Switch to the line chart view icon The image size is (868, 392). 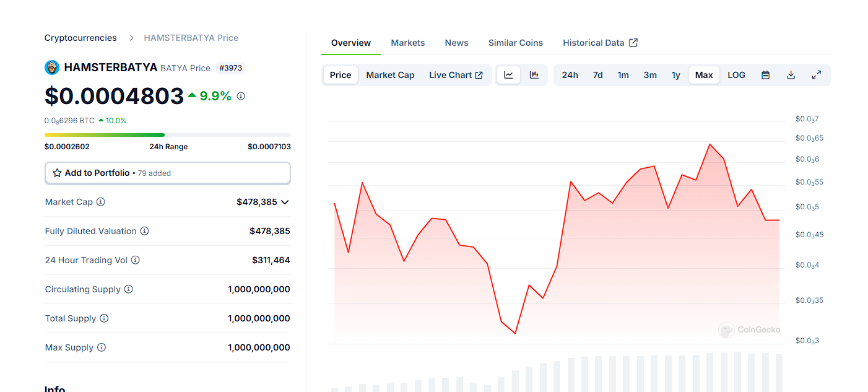pyautogui.click(x=508, y=75)
